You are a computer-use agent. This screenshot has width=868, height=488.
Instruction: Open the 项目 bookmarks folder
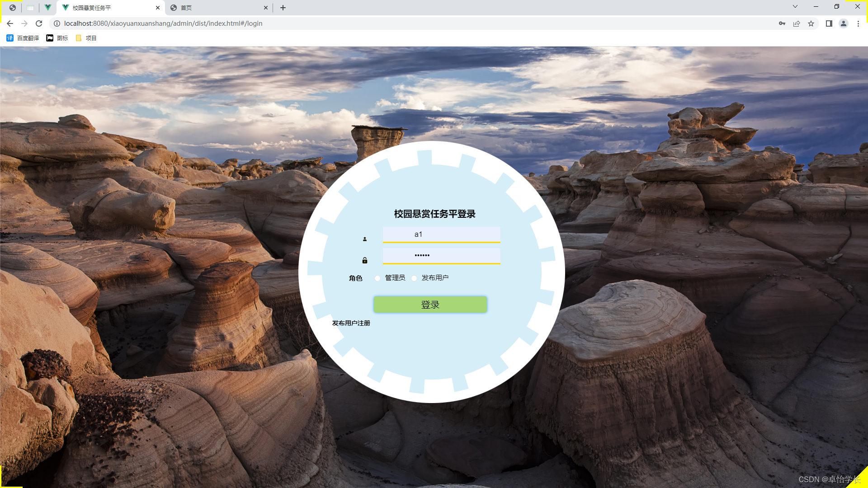click(86, 38)
